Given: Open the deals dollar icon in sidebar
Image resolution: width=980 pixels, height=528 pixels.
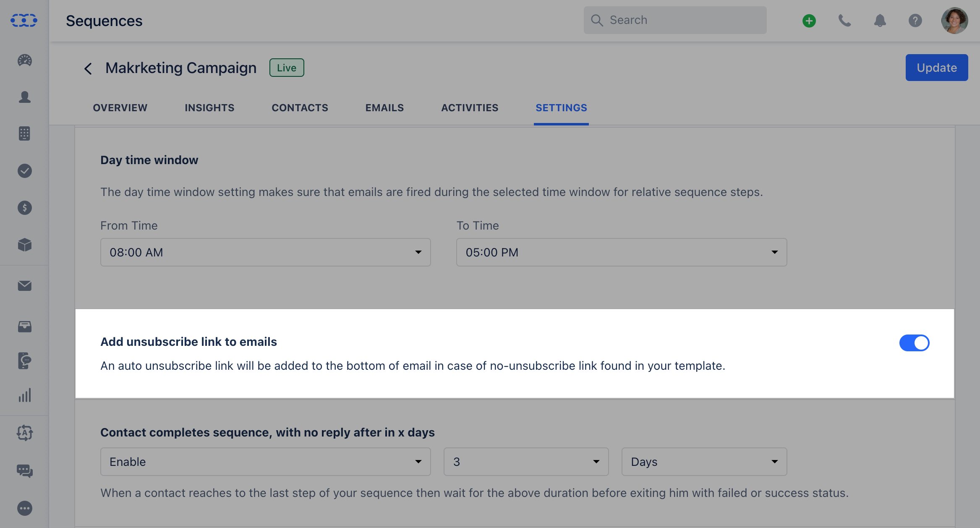Looking at the screenshot, I should pyautogui.click(x=25, y=208).
